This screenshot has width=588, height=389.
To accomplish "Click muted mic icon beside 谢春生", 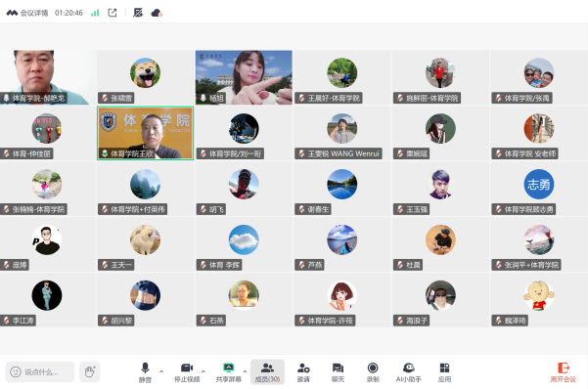I will point(301,209).
